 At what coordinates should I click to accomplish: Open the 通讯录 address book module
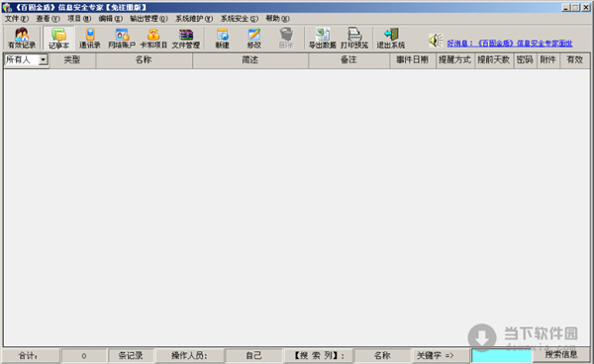(90, 39)
